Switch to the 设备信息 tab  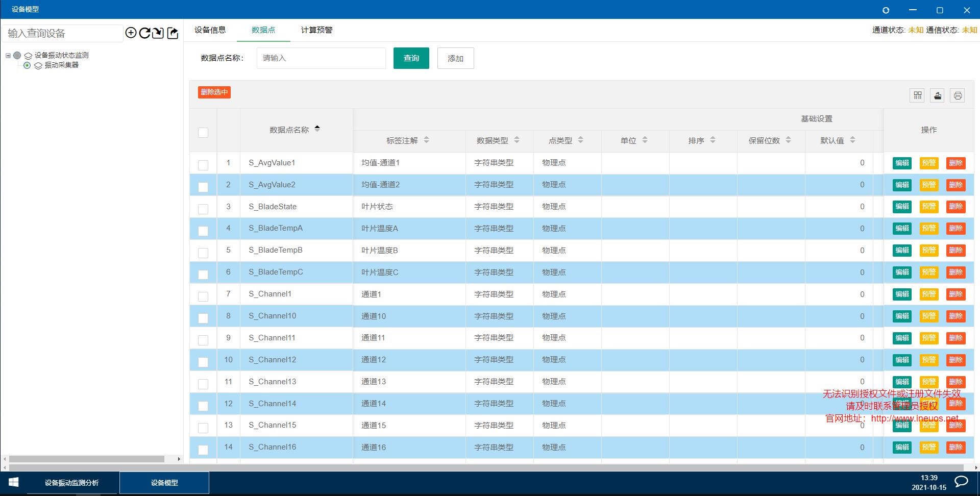click(x=210, y=30)
